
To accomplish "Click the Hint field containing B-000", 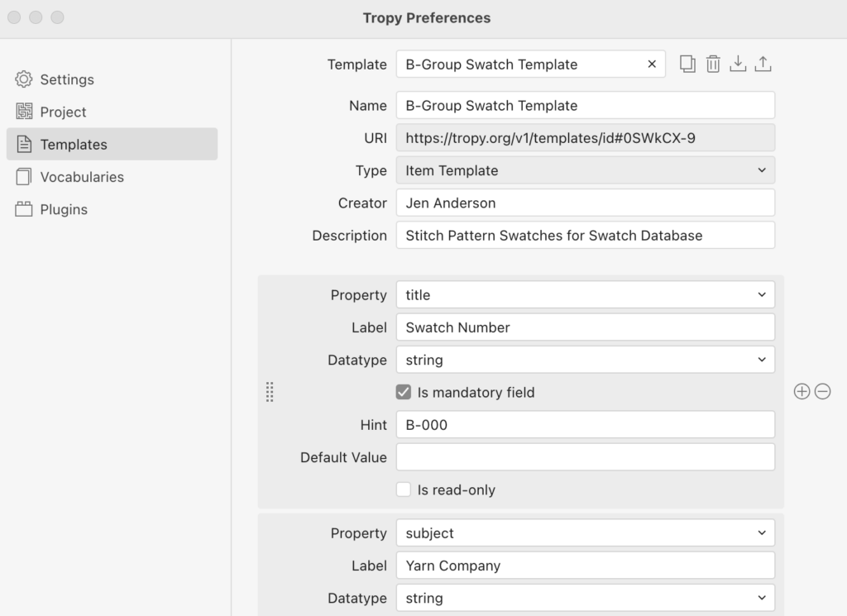I will point(585,425).
